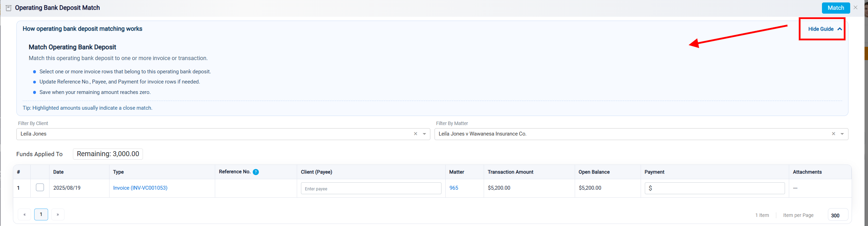Image resolution: width=868 pixels, height=226 pixels.
Task: Collapse the guide with Hide Guide
Action: [825, 29]
